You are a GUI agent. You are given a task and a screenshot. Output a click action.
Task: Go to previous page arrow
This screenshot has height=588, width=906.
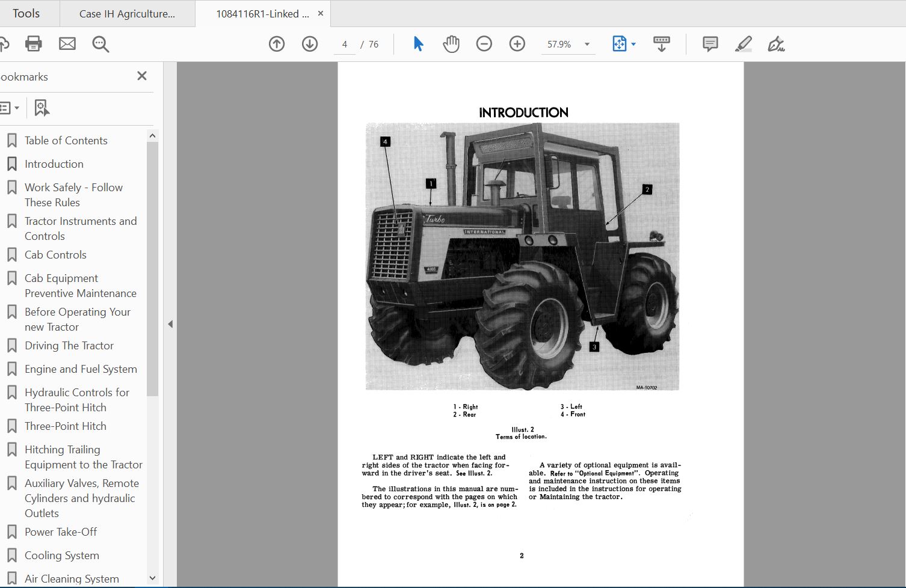click(x=277, y=44)
